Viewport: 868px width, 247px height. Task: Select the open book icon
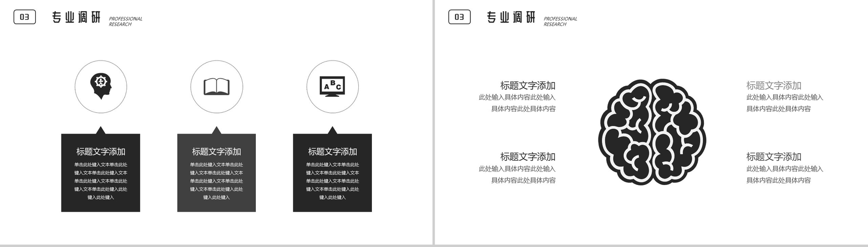pyautogui.click(x=216, y=87)
